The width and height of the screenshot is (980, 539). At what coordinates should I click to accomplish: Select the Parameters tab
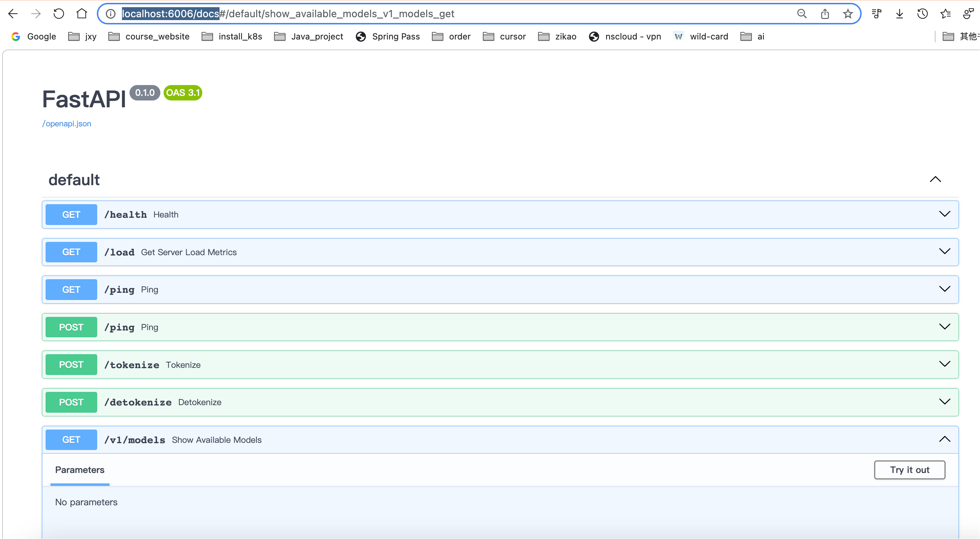coord(80,470)
